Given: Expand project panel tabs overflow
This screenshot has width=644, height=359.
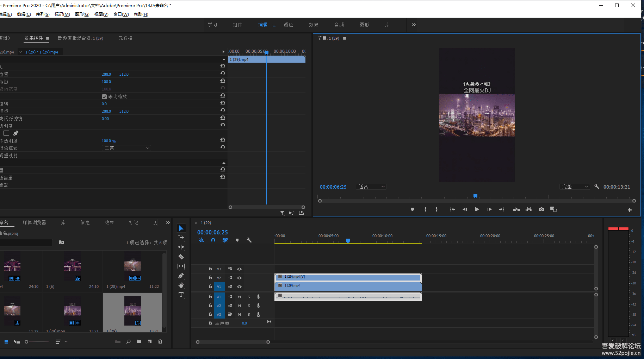Looking at the screenshot, I should point(168,222).
